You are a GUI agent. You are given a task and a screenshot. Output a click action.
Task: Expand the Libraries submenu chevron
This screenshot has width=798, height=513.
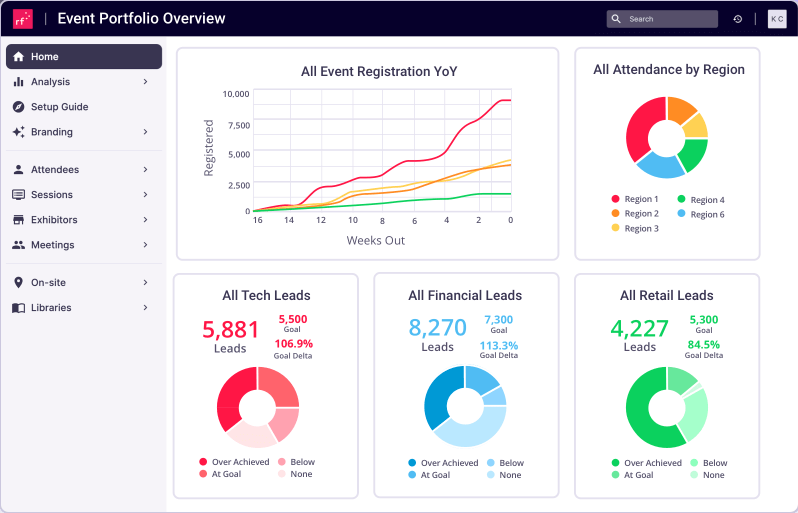145,308
